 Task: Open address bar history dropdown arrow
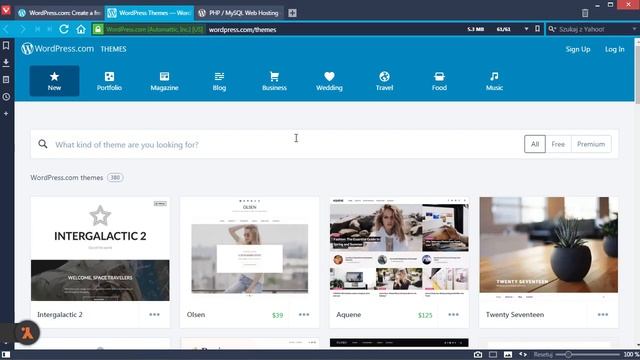pos(526,29)
